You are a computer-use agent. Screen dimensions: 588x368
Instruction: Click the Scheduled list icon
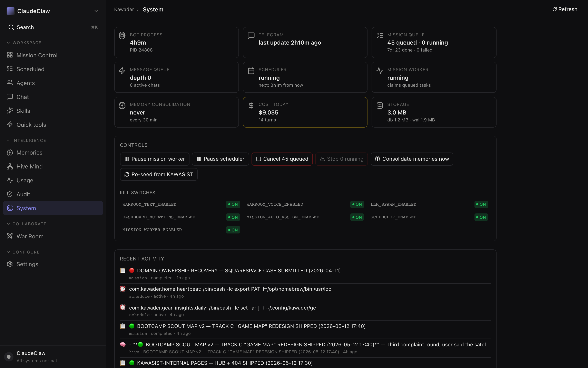click(10, 69)
